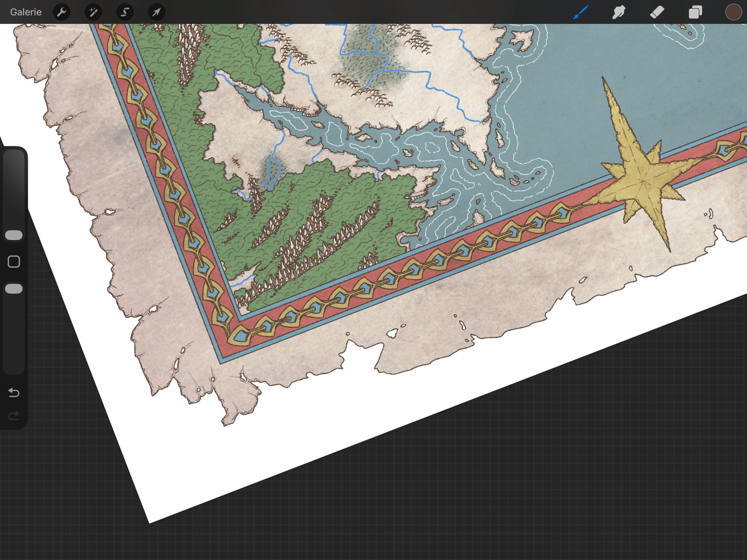Open the Adjustments magic wand menu
The image size is (747, 560).
click(x=93, y=12)
